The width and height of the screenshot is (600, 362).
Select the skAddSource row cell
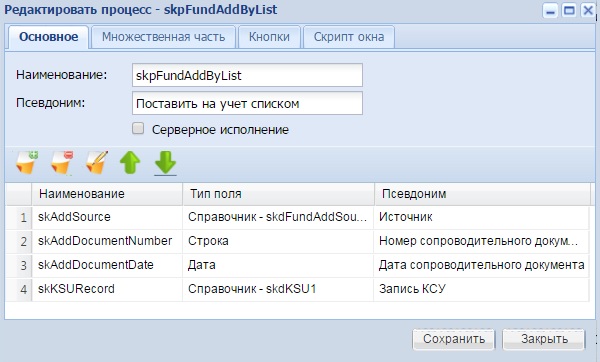(x=107, y=217)
